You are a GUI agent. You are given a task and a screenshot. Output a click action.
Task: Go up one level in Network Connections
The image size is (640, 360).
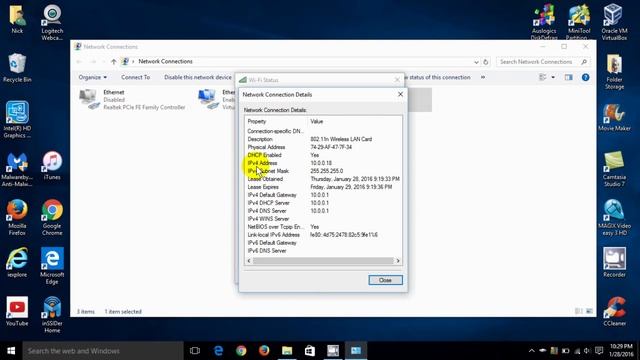pyautogui.click(x=113, y=62)
